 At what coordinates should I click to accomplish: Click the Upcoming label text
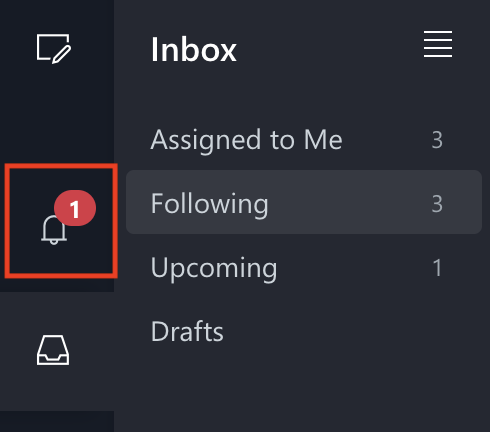[214, 269]
